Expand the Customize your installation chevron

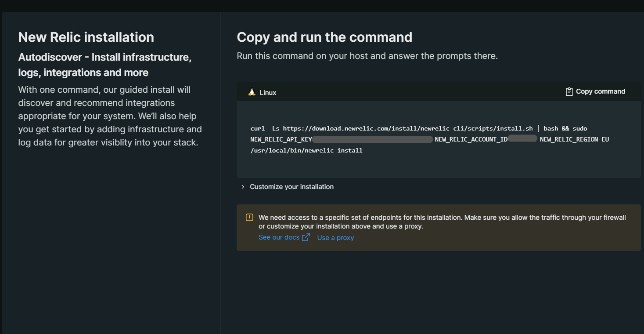tap(243, 187)
